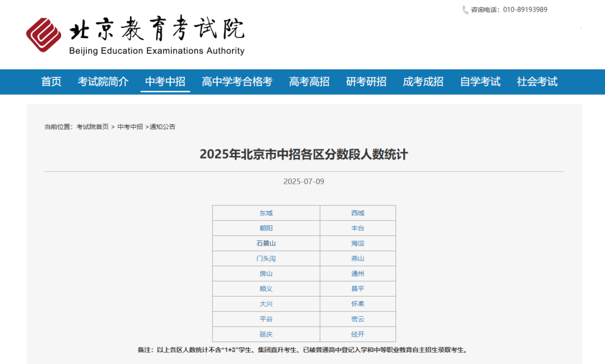
Task: Open the 自学考试 section
Action: coord(480,82)
